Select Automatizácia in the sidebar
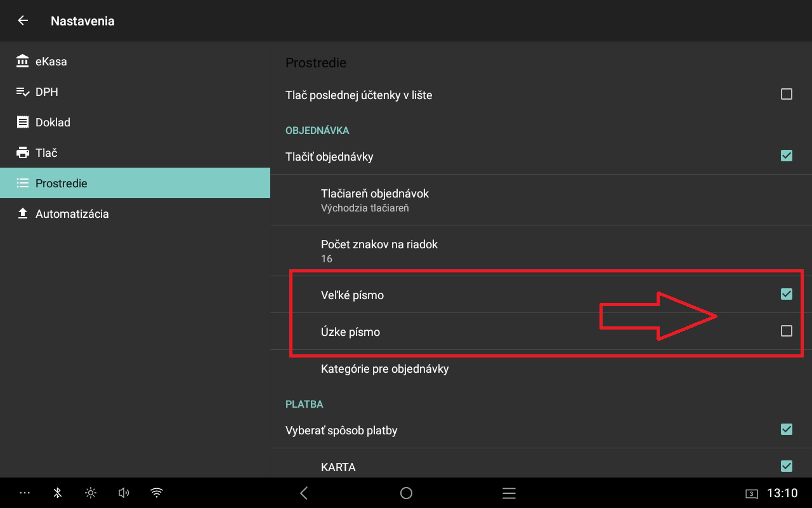 [72, 214]
